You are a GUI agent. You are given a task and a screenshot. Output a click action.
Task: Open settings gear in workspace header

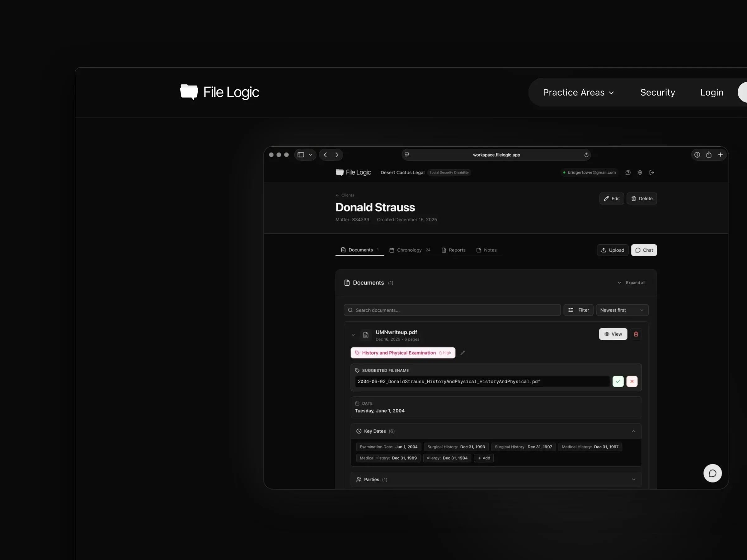pos(639,172)
